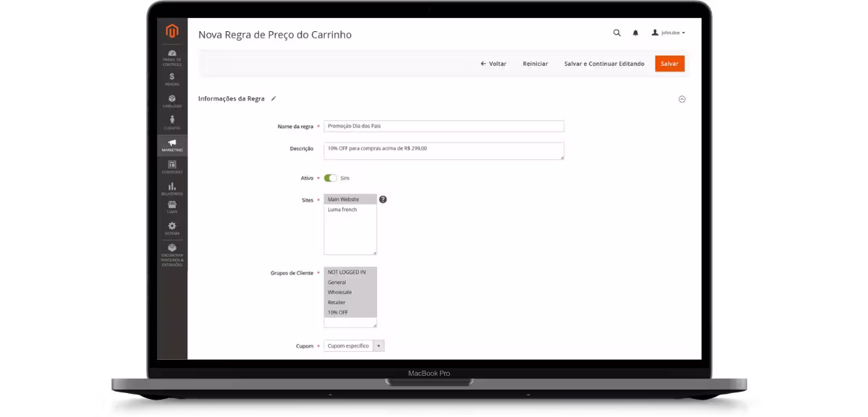Image resolution: width=868 pixels, height=417 pixels.
Task: Click the Reiniciar button
Action: coord(535,64)
